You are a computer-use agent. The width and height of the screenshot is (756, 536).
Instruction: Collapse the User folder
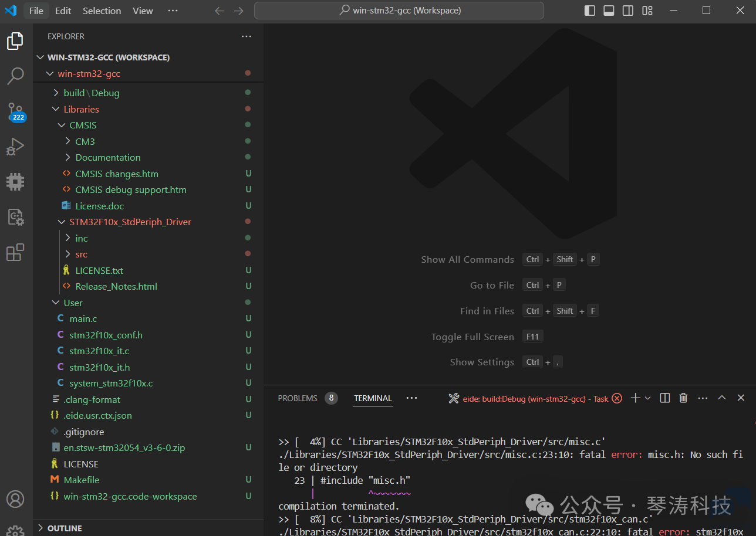(148, 303)
